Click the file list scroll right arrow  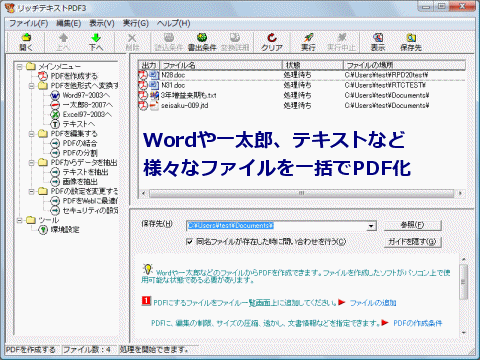[x=460, y=193]
